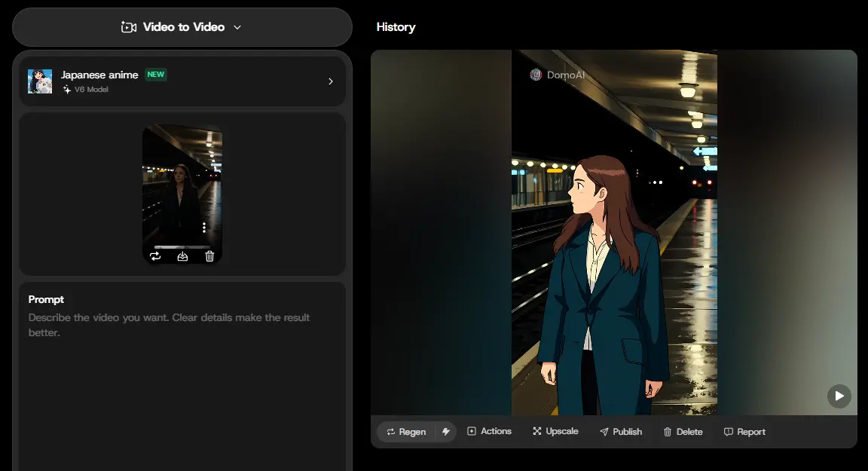
Task: Click the NEW badge beside Japanese anime
Action: pos(155,74)
